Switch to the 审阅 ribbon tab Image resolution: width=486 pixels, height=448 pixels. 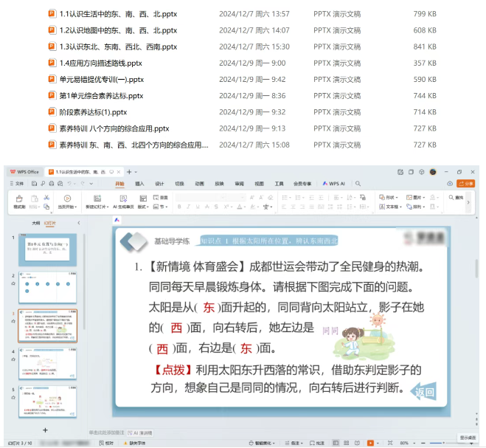point(239,184)
